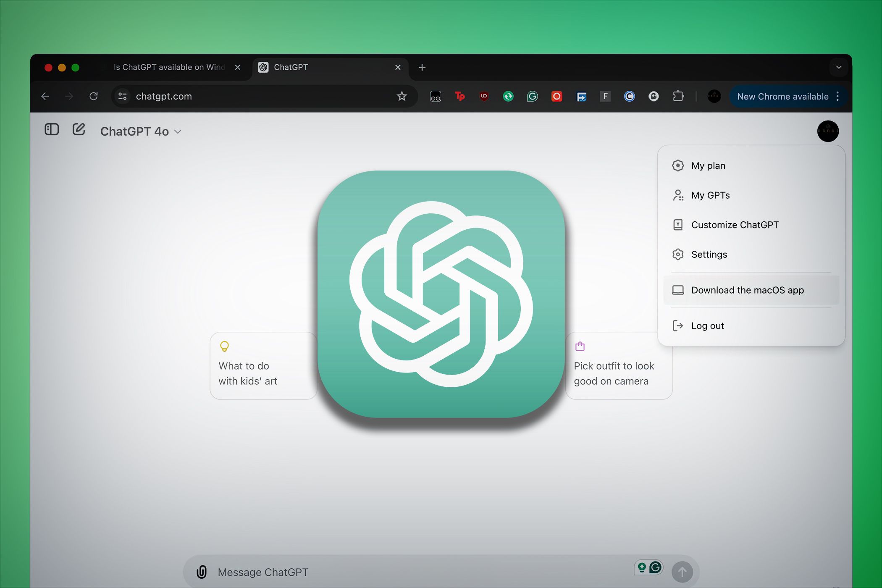Screen dimensions: 882x588
Task: Open the browser tab for ChatGPT
Action: pos(328,67)
